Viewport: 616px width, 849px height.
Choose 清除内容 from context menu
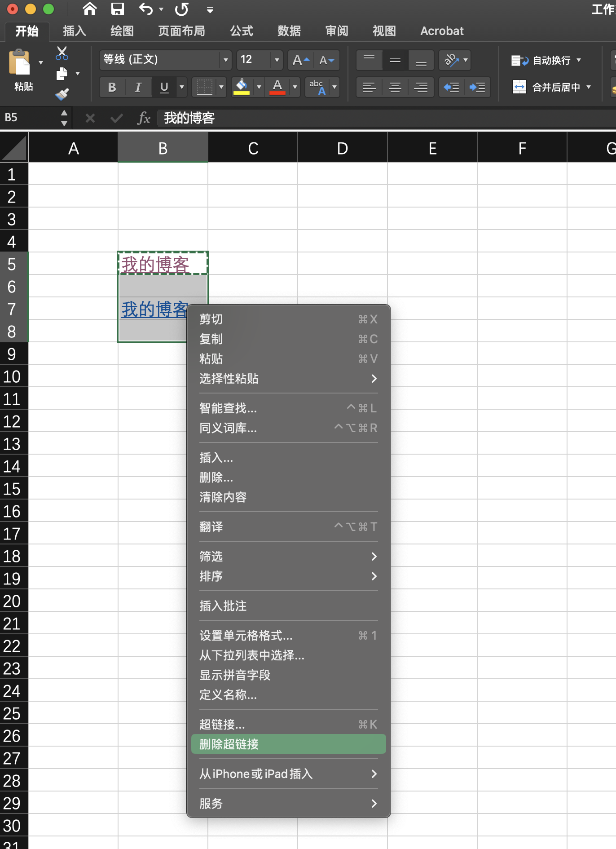pyautogui.click(x=288, y=497)
